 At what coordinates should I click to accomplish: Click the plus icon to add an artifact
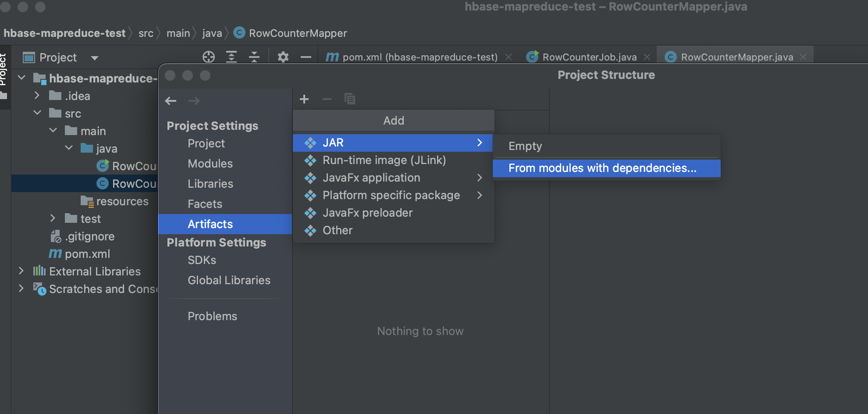tap(304, 99)
